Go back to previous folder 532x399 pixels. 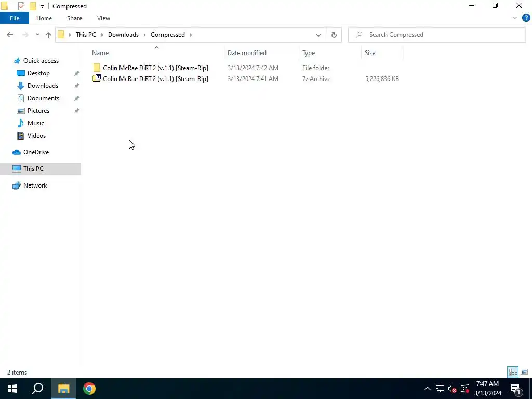(10, 35)
